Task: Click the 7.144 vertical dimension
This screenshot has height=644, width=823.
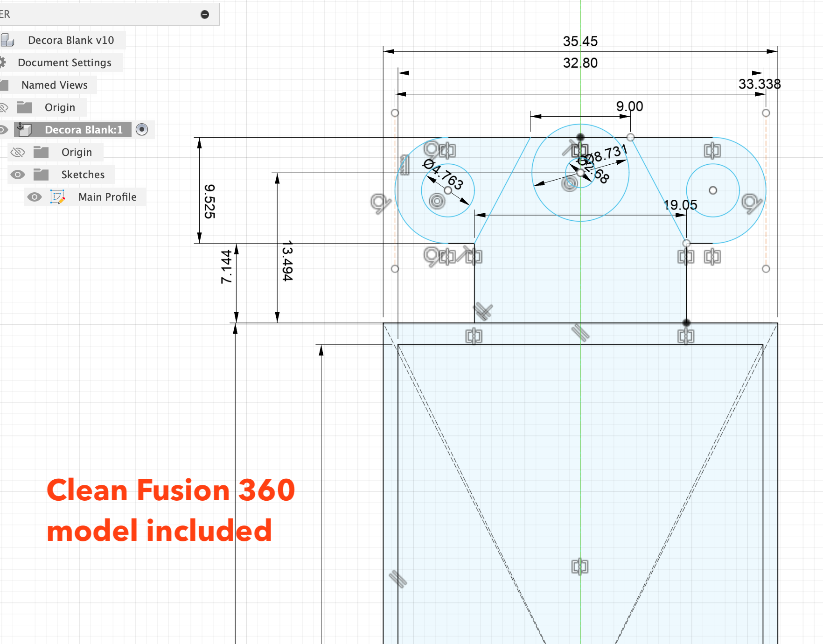Action: 226,266
